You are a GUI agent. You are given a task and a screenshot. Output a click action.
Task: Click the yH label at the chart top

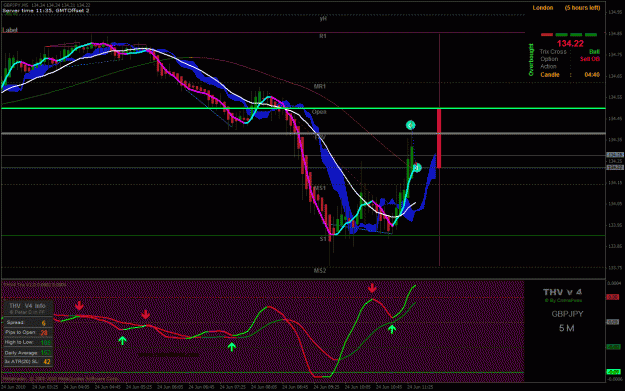click(323, 18)
